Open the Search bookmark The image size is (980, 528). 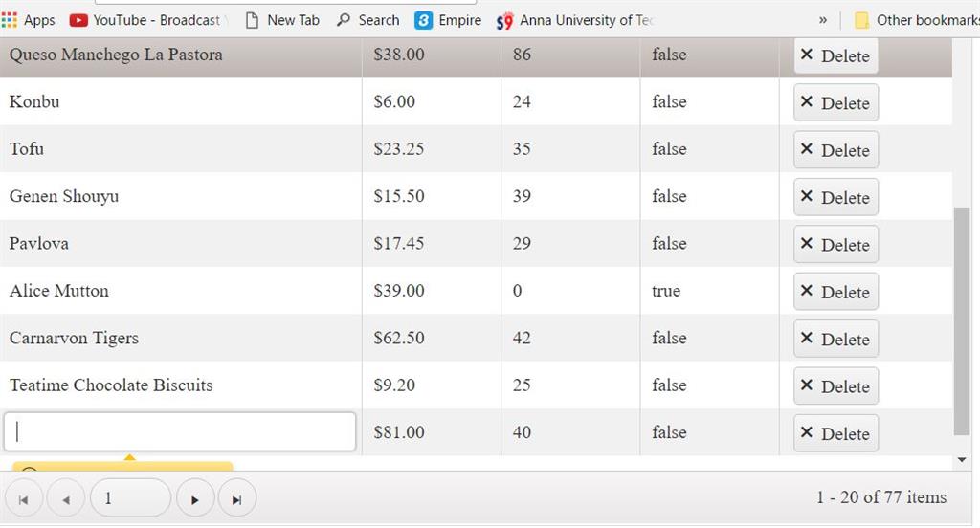click(x=367, y=20)
